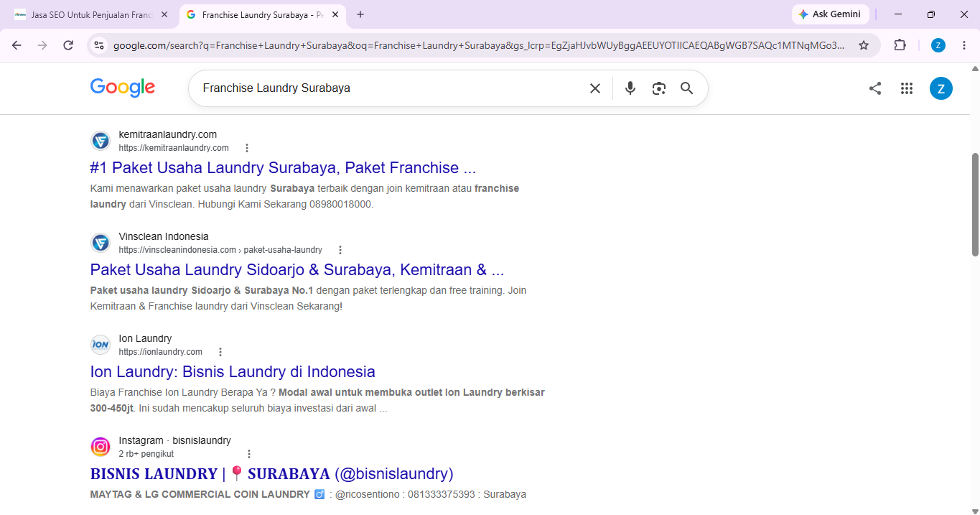
Task: Click scrollbar up arrow
Action: pos(975,68)
